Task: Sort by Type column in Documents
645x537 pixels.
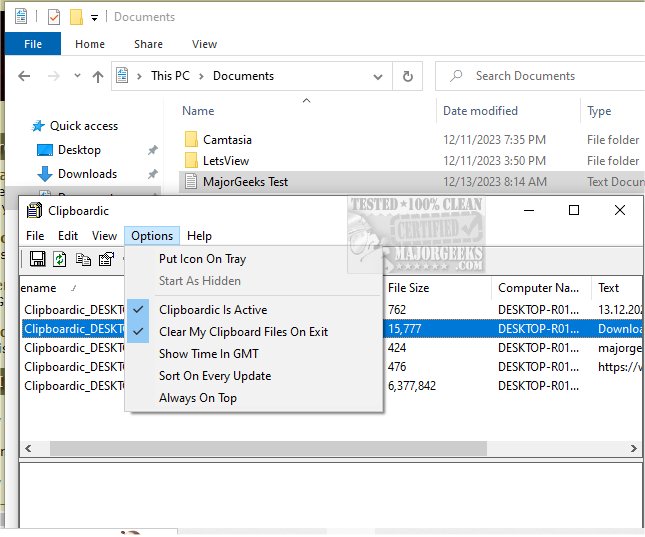Action: [x=613, y=111]
